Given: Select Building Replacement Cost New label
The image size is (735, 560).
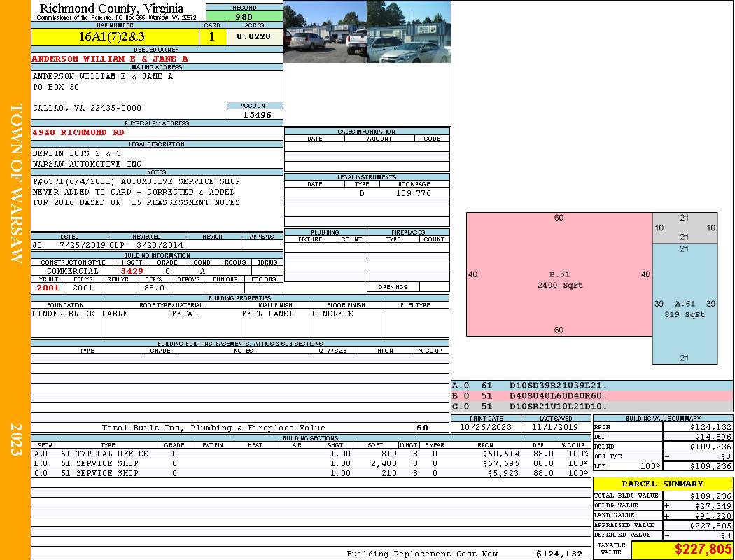Looking at the screenshot, I should click(x=422, y=554).
